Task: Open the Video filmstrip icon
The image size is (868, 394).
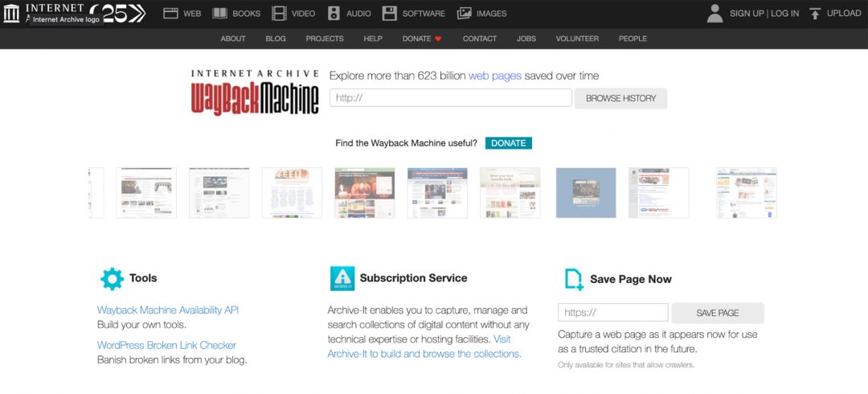Action: coord(279,14)
